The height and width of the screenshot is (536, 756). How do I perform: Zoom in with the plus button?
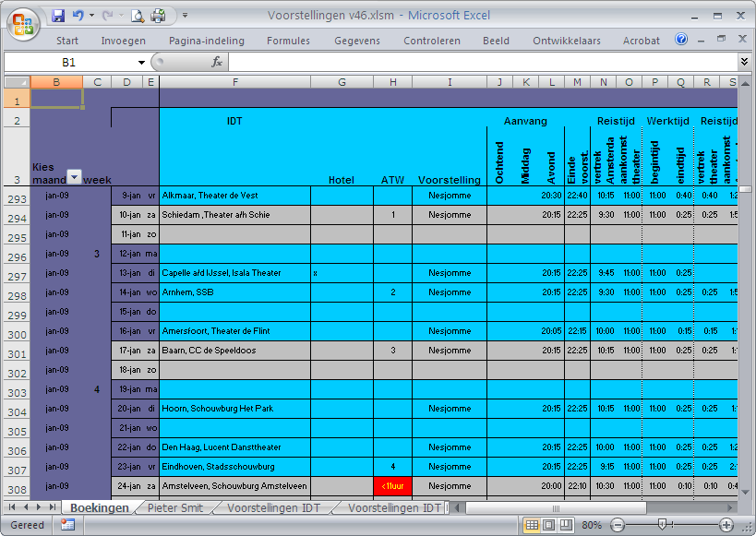726,524
